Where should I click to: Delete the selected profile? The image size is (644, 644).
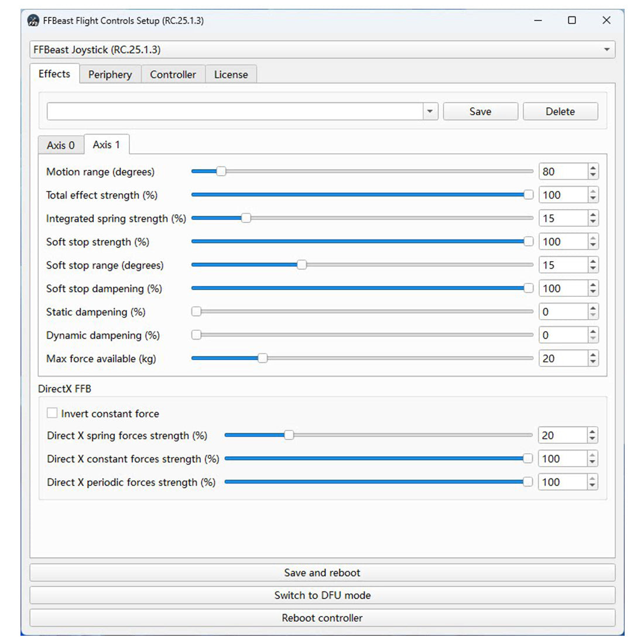point(560,111)
